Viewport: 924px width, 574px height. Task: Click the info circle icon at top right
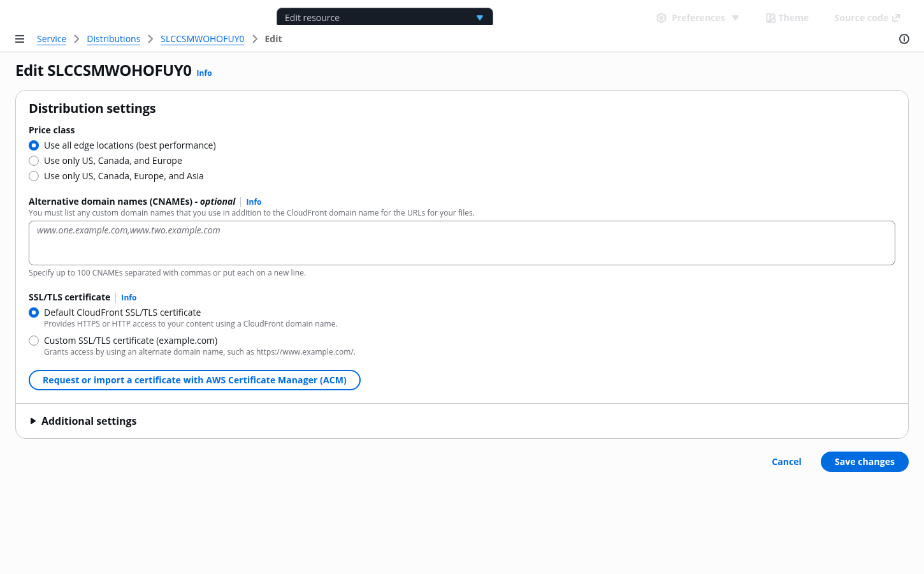(904, 39)
